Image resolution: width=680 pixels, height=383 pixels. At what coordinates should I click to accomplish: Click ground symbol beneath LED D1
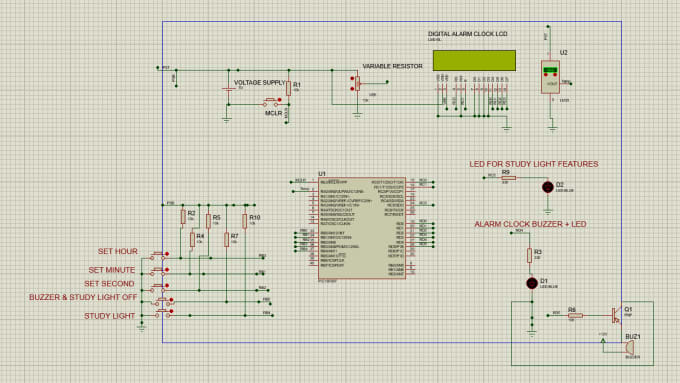[532, 334]
